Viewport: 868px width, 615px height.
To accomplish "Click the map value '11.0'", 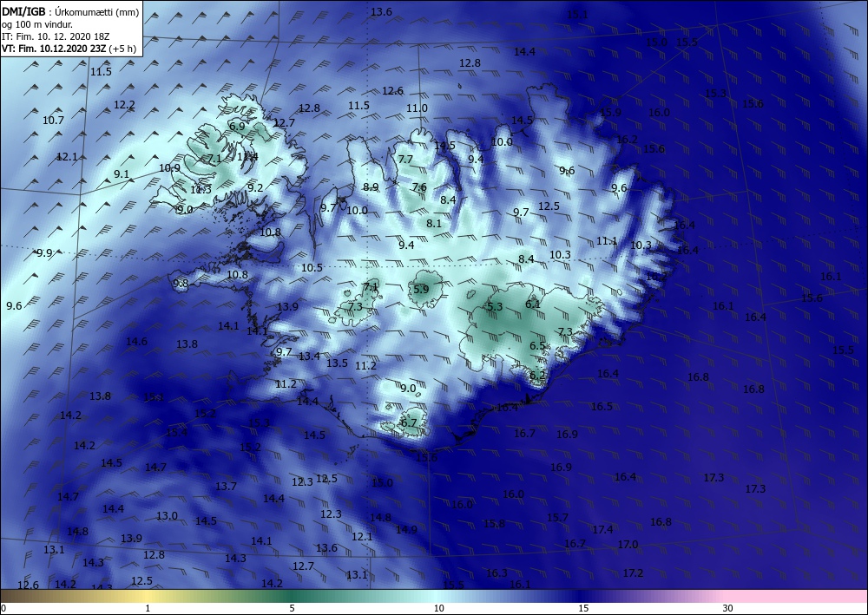I will (417, 108).
